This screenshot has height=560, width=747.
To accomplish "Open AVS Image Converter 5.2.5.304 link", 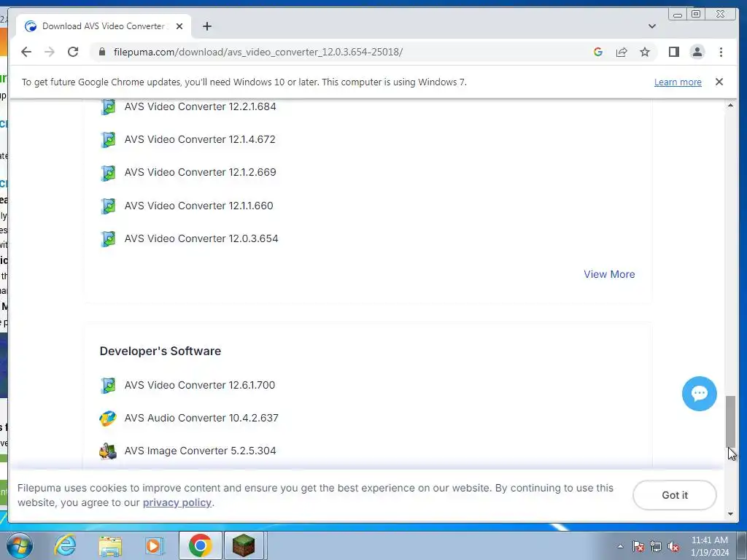I will pyautogui.click(x=200, y=451).
